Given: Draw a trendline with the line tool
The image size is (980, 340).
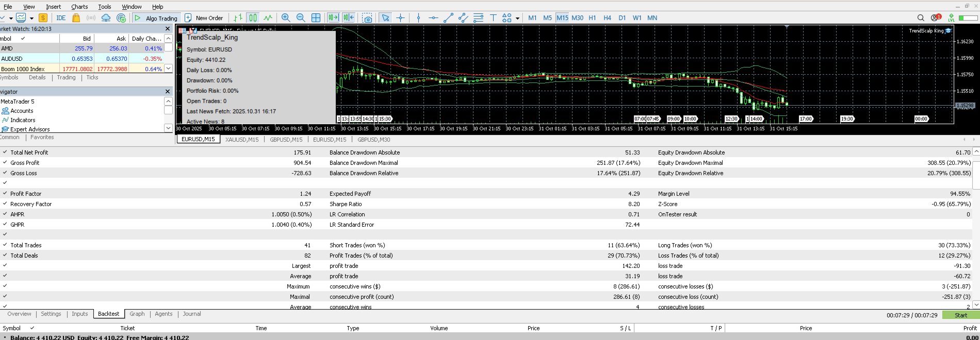Looking at the screenshot, I should (x=448, y=18).
